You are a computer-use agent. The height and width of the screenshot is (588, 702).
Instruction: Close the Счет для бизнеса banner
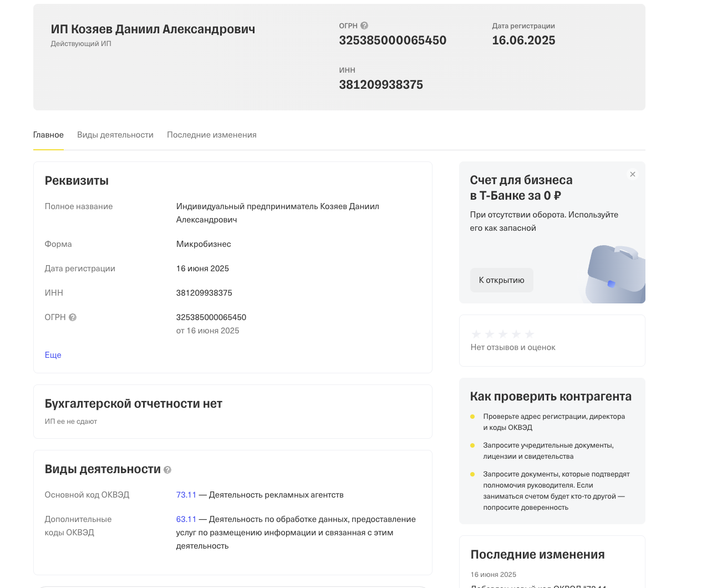(633, 174)
